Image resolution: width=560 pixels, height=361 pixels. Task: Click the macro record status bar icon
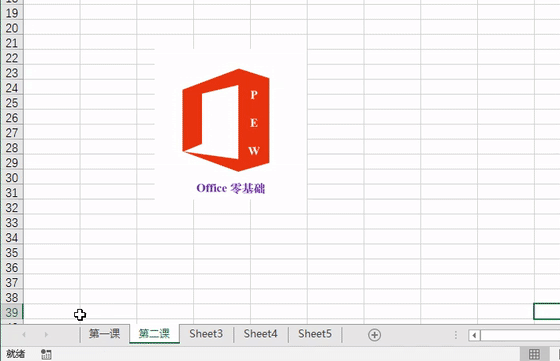(x=46, y=354)
